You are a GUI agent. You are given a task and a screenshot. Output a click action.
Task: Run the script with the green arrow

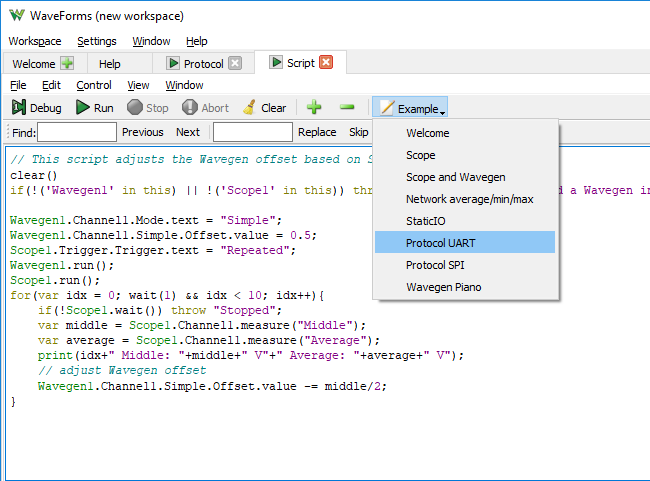tap(95, 107)
